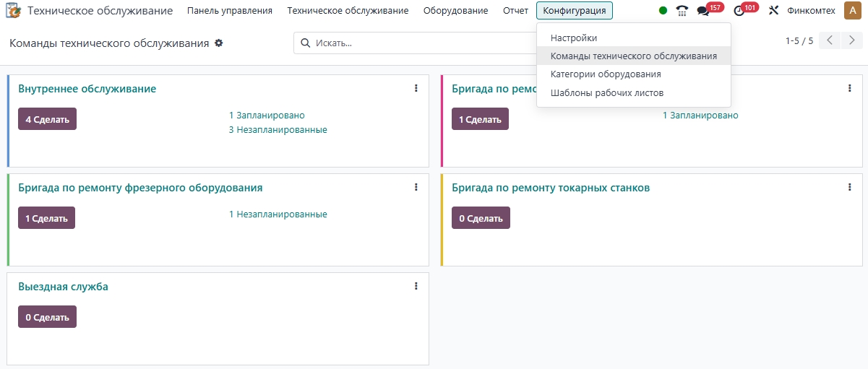Click the 4 Сделать button

coord(47,119)
